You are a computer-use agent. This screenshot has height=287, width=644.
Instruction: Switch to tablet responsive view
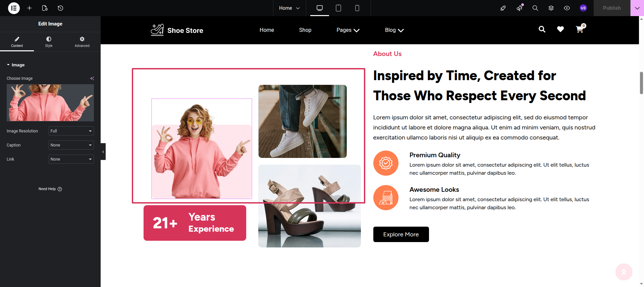click(x=338, y=8)
